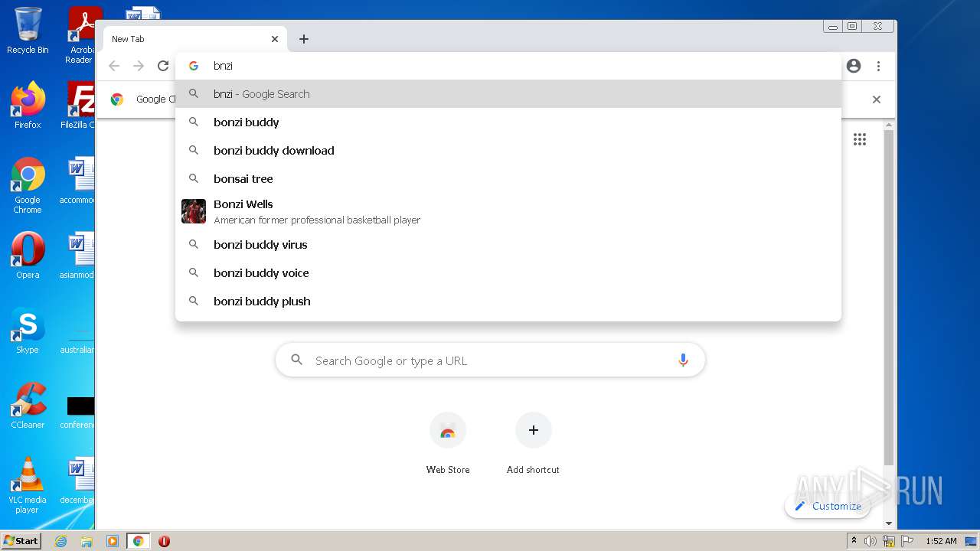Choose 'bonzi buddy download' suggestion
Screen dimensions: 980x551
point(508,151)
